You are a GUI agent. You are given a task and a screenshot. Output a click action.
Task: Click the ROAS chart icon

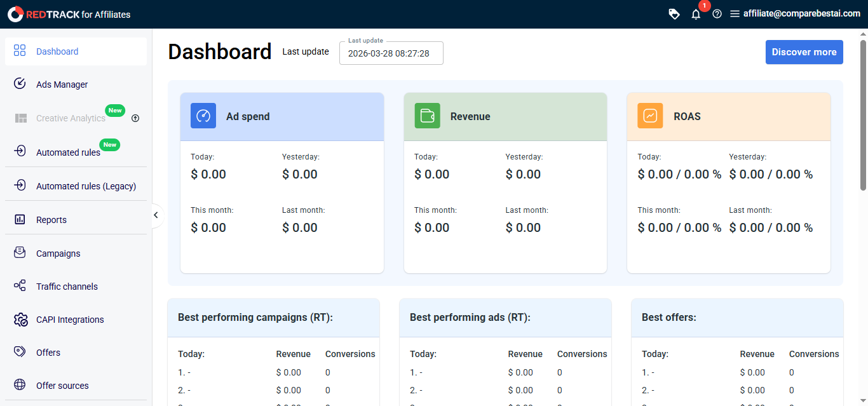(x=650, y=116)
